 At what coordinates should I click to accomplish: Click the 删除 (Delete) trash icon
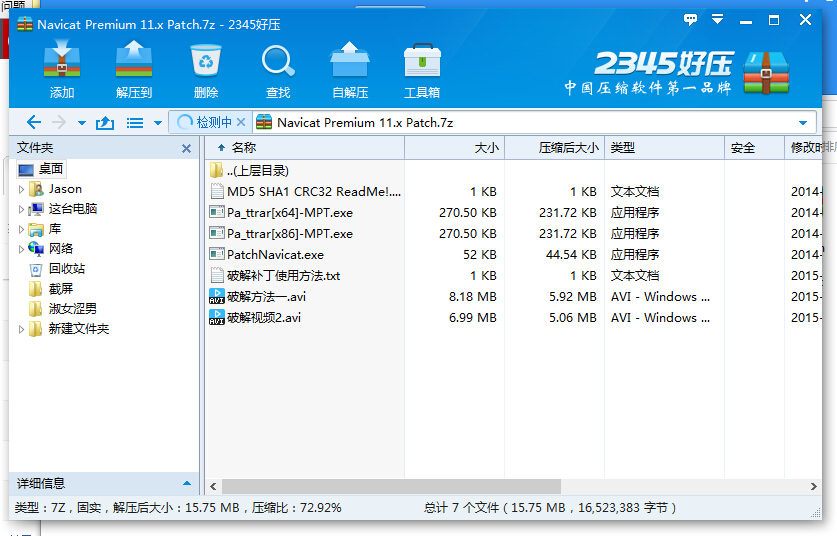pos(206,69)
